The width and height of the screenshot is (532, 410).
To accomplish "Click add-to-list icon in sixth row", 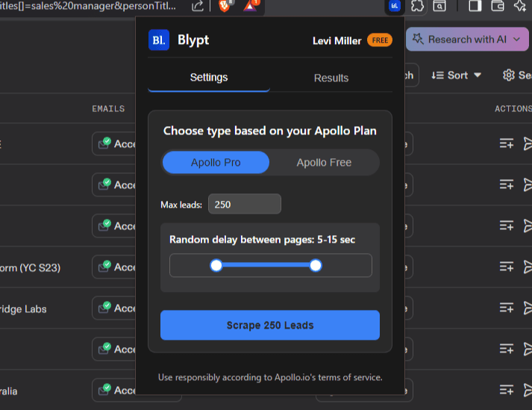I will tap(506, 349).
